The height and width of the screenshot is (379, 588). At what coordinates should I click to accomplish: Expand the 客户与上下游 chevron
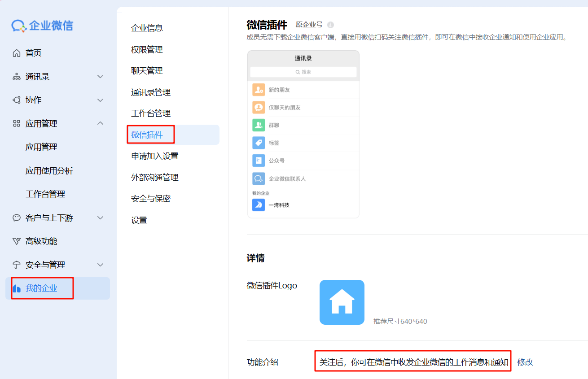point(101,218)
